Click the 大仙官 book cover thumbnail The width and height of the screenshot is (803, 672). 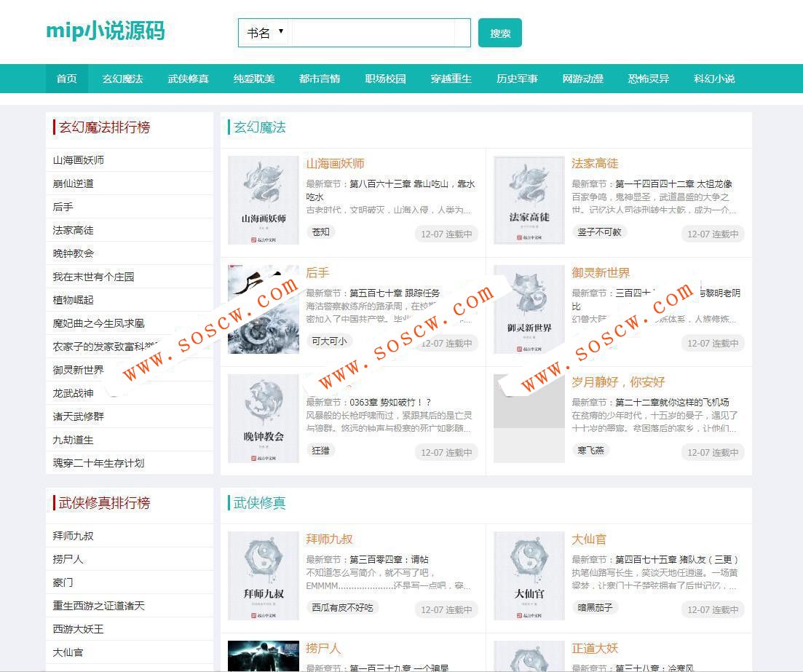click(x=529, y=576)
